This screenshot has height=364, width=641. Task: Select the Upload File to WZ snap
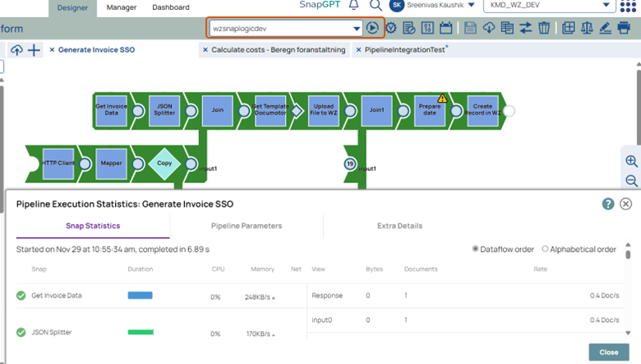point(324,110)
